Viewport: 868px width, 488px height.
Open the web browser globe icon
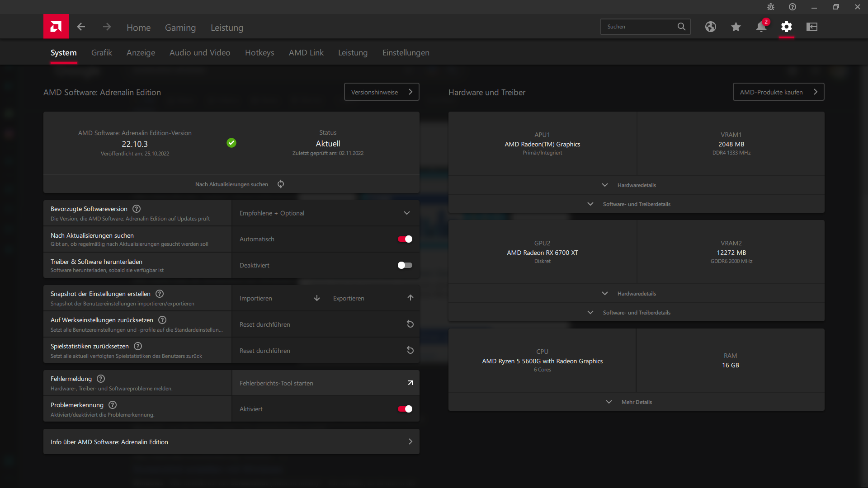711,27
